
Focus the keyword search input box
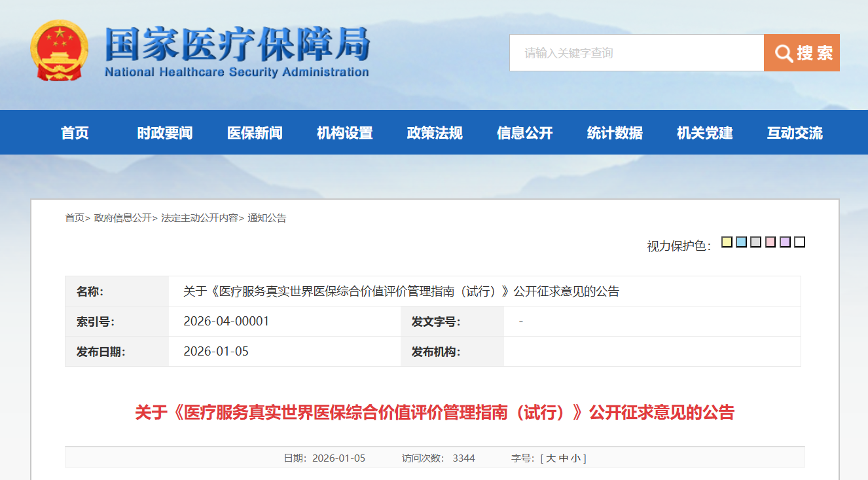pyautogui.click(x=636, y=53)
